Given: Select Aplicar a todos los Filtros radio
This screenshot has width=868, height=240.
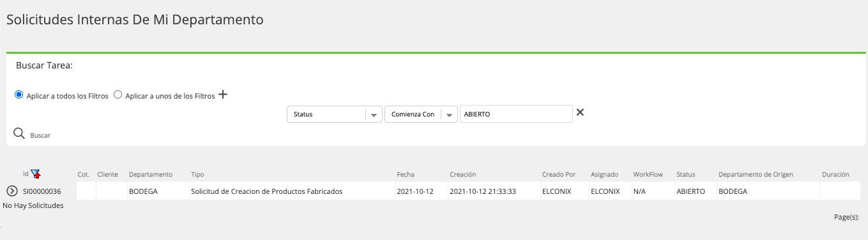Looking at the screenshot, I should (x=19, y=95).
